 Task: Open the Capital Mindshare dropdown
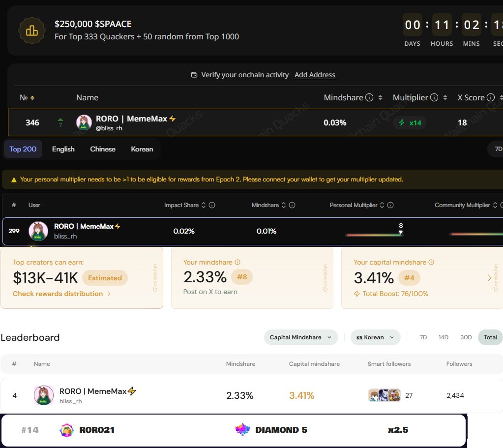tap(300, 337)
